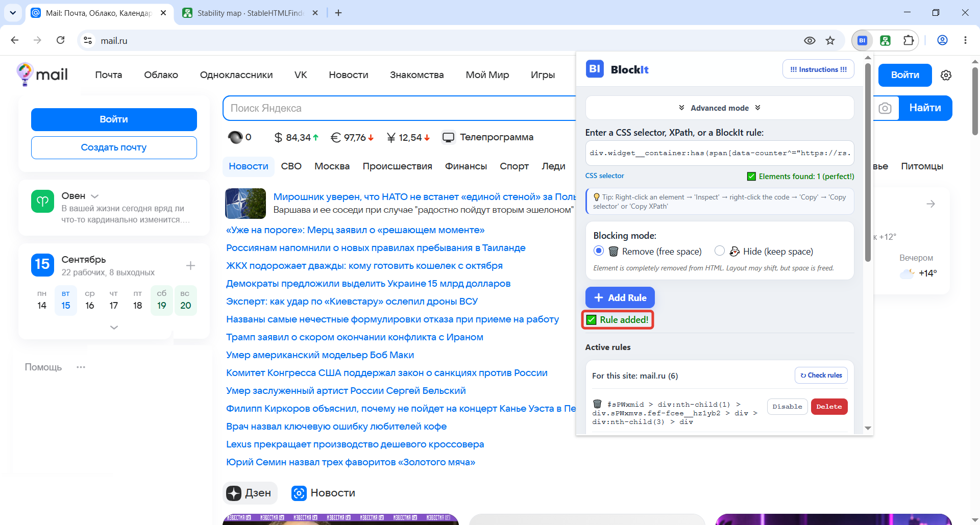Bookmark this page with the star icon
980x525 pixels.
(830, 40)
